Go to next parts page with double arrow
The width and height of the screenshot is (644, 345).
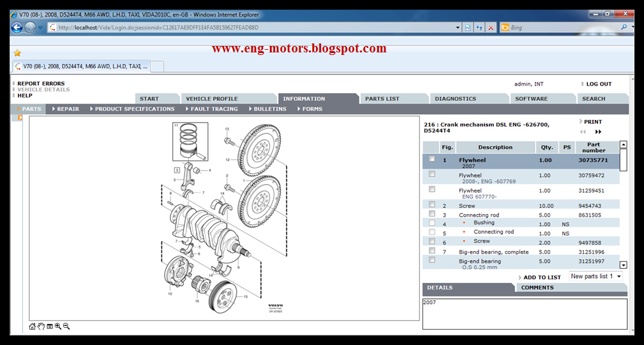click(x=598, y=132)
